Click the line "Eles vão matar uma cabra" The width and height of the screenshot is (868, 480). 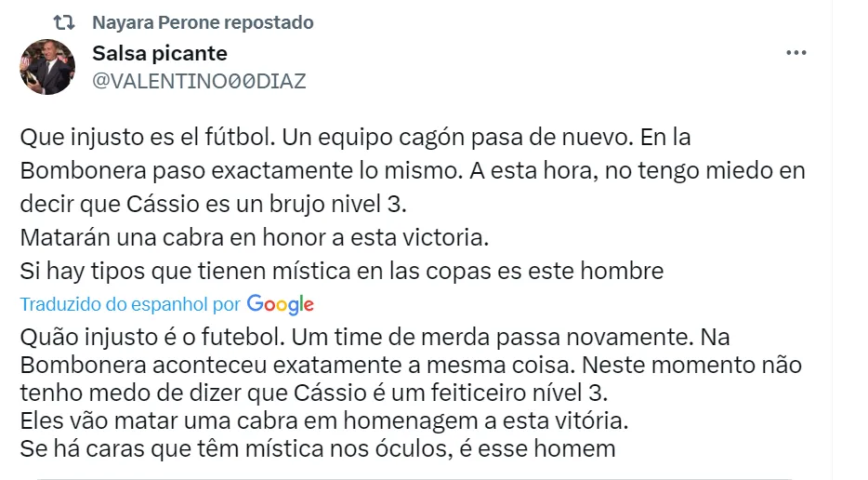(322, 420)
